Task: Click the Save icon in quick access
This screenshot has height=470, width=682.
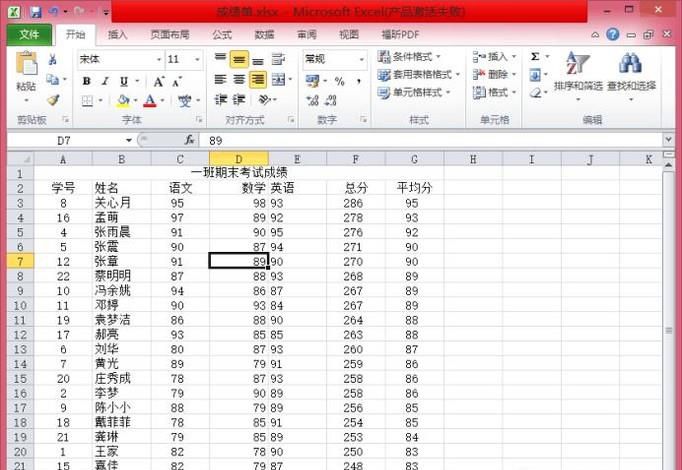Action: (36, 12)
